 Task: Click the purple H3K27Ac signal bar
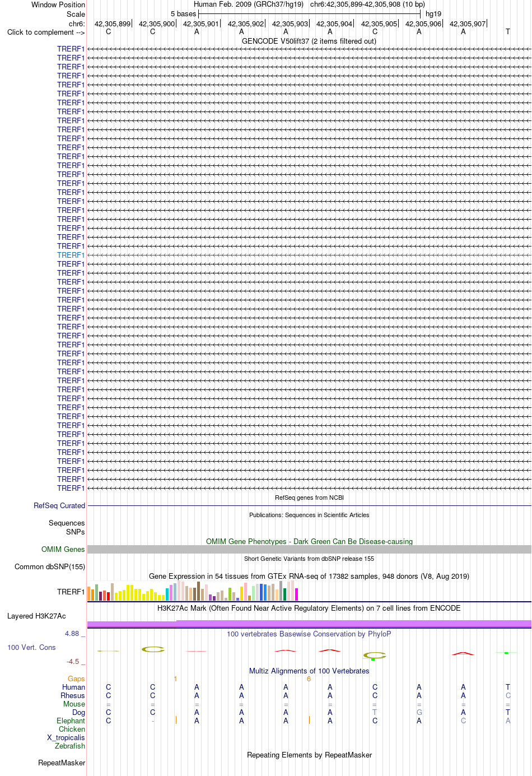309,624
